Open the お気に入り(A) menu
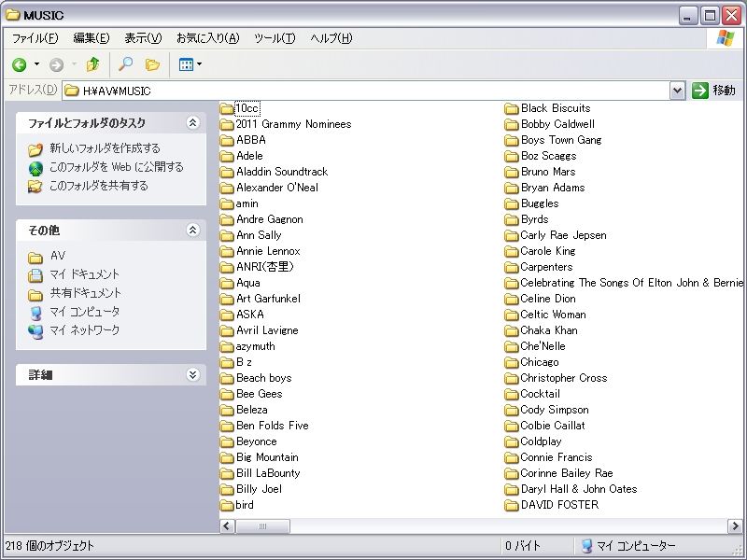Viewport: 747px width, 560px height. tap(207, 38)
